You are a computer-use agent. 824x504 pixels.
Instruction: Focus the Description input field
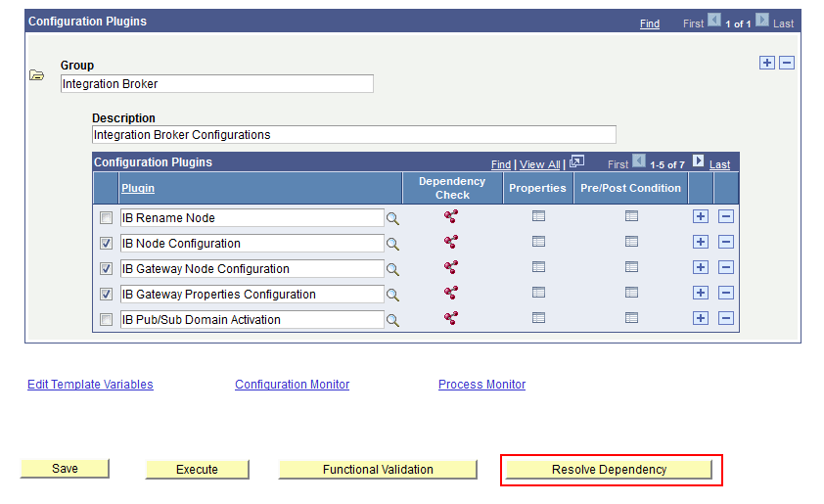[354, 134]
